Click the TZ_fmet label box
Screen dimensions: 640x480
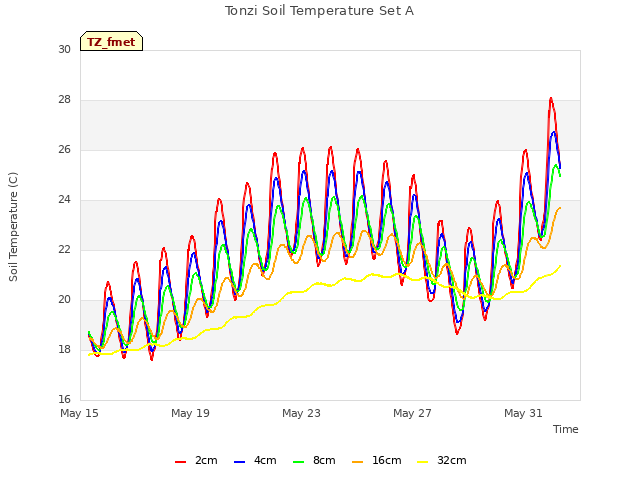click(111, 41)
